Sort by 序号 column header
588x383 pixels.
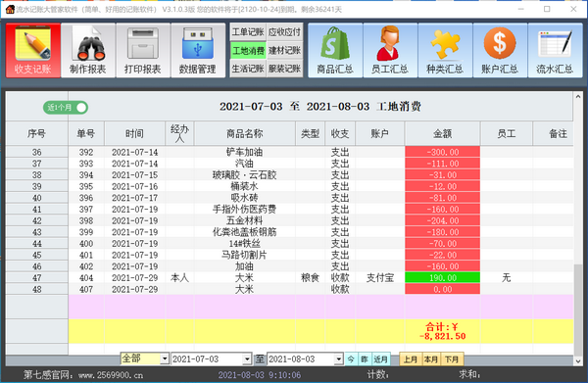pyautogui.click(x=37, y=133)
